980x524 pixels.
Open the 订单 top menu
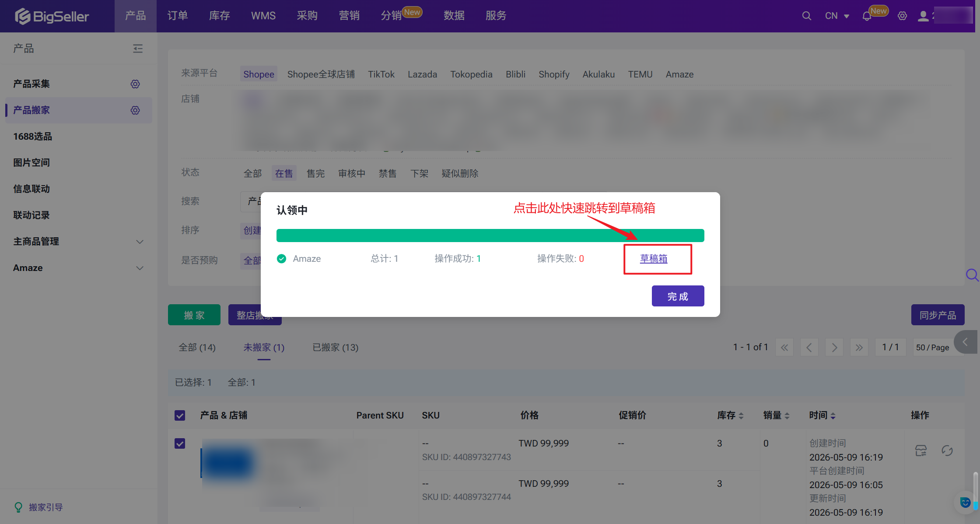[x=178, y=16]
